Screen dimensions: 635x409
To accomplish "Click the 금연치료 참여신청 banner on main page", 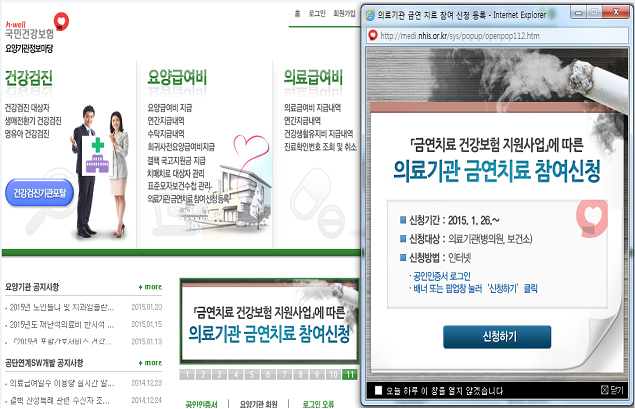I will point(268,320).
